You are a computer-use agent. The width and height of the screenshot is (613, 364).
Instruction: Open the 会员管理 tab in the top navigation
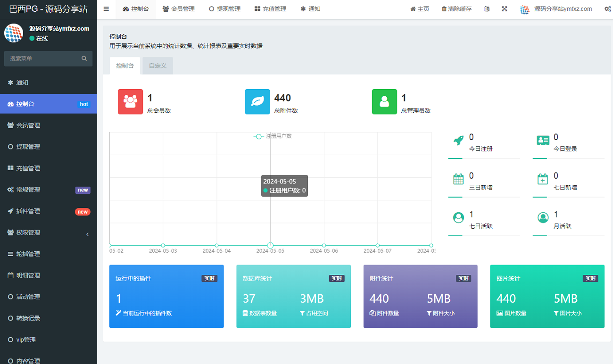(179, 9)
